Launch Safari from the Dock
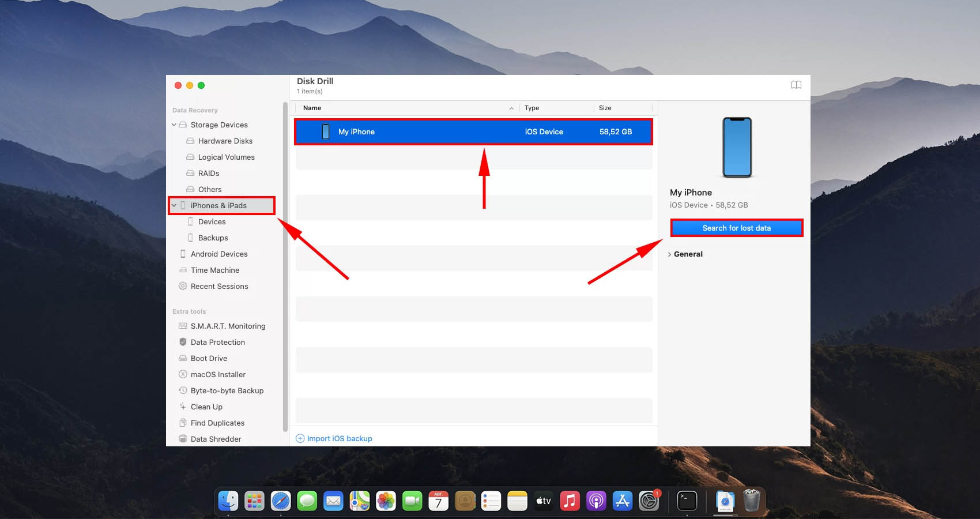The width and height of the screenshot is (980, 519). [x=281, y=501]
